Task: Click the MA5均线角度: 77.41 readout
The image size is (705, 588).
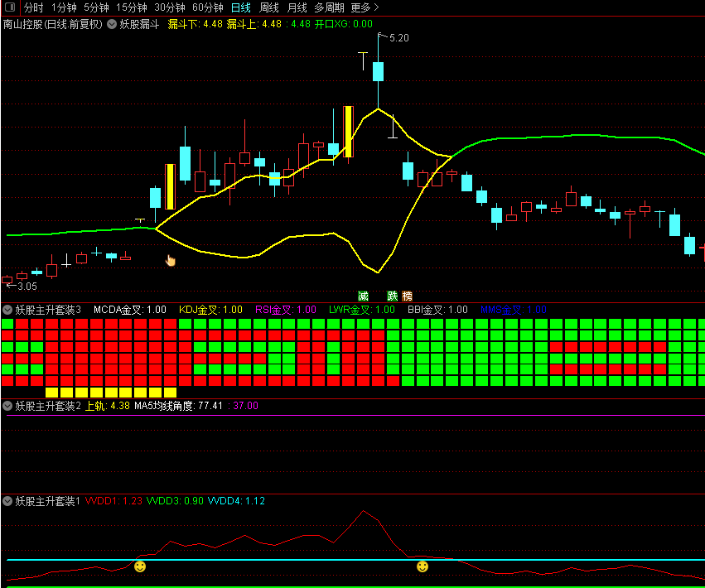Action: tap(178, 406)
